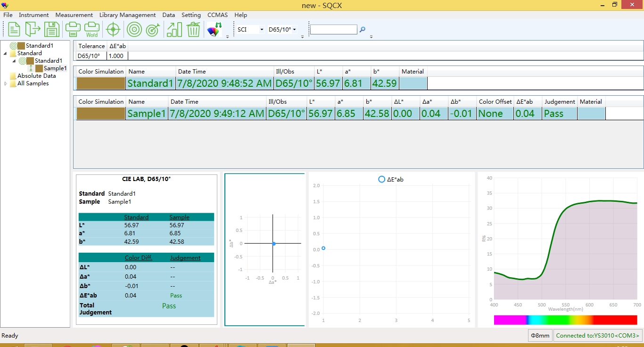
Task: Expand the All Samples tree node
Action: click(x=6, y=83)
